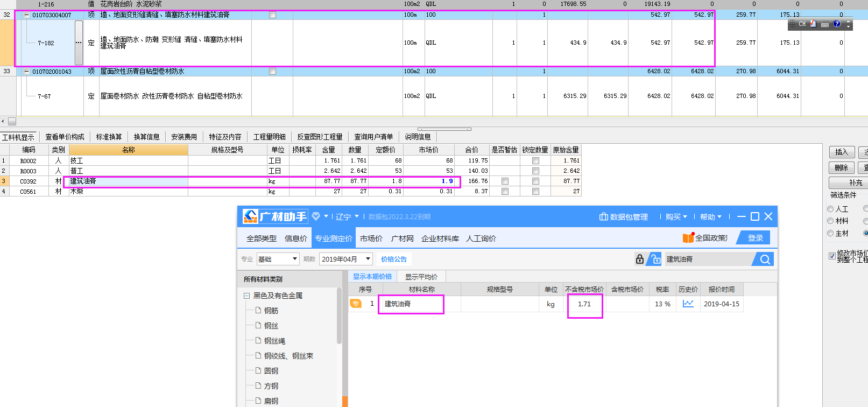Image resolution: width=868 pixels, height=407 pixels.
Task: Click the 名称 column header
Action: [129, 150]
